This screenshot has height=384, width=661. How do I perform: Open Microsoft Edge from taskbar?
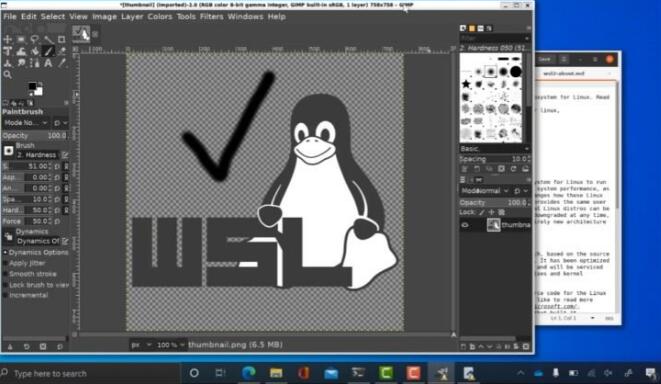[x=249, y=373]
